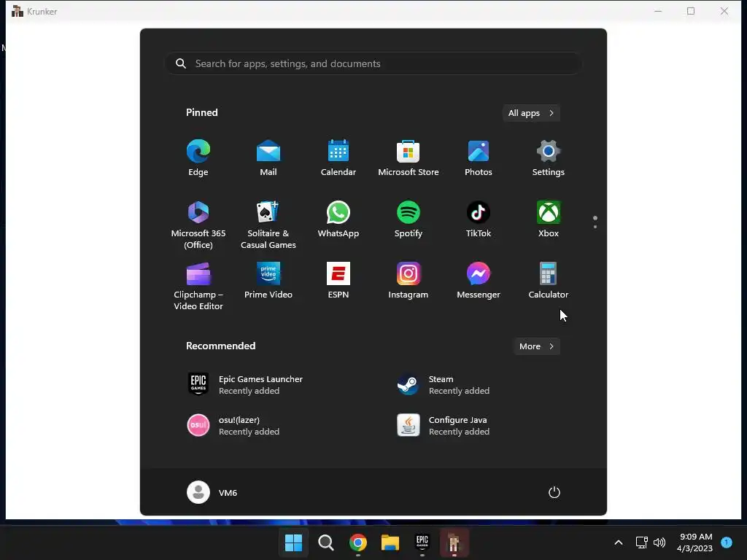Screen dimensions: 747x560
Task: Switch to Epic Games on taskbar
Action: [422, 542]
